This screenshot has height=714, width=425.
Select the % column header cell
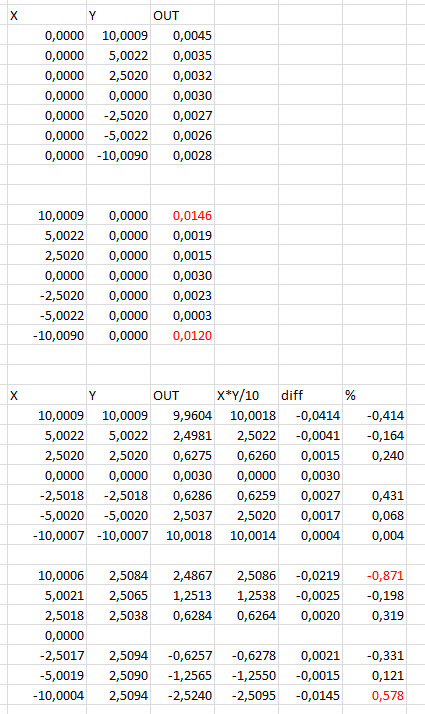coord(374,395)
